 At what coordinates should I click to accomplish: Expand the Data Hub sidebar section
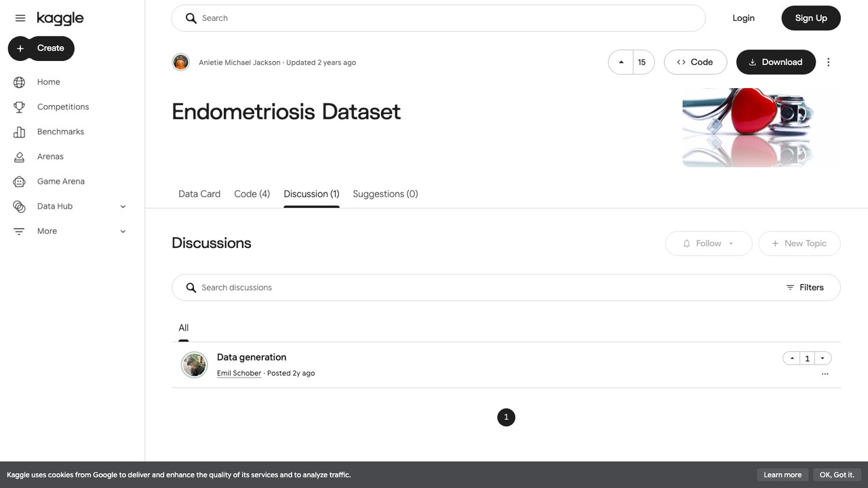(123, 207)
